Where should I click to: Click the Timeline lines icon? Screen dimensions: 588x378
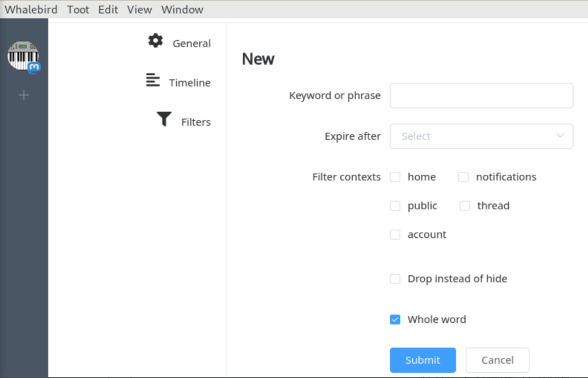153,80
